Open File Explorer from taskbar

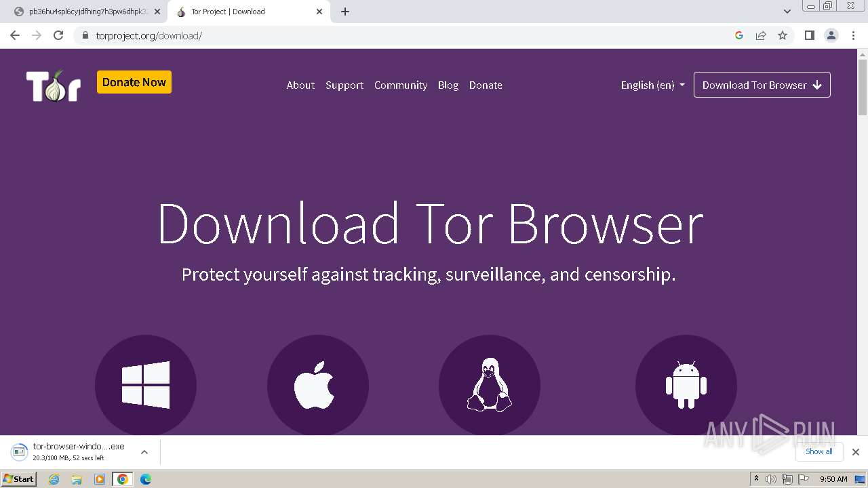(77, 479)
